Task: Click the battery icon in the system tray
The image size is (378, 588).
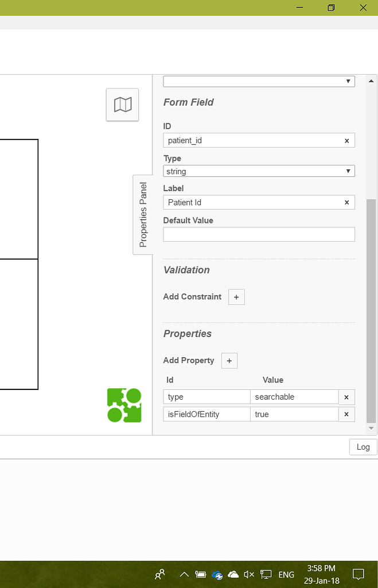Action: tap(200, 574)
